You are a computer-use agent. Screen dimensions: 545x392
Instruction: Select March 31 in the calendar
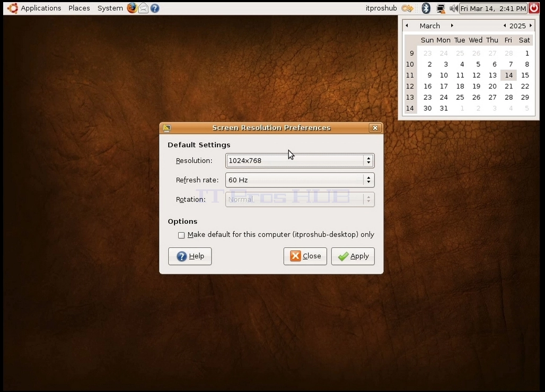444,108
